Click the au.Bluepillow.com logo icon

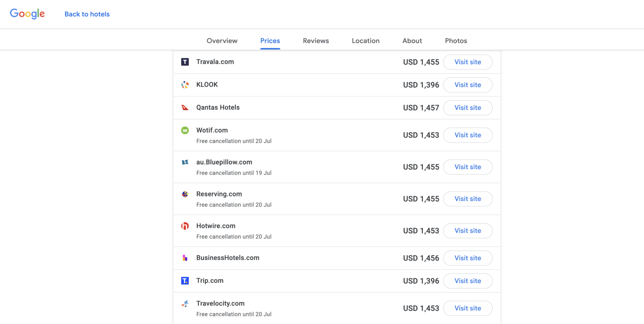point(185,162)
